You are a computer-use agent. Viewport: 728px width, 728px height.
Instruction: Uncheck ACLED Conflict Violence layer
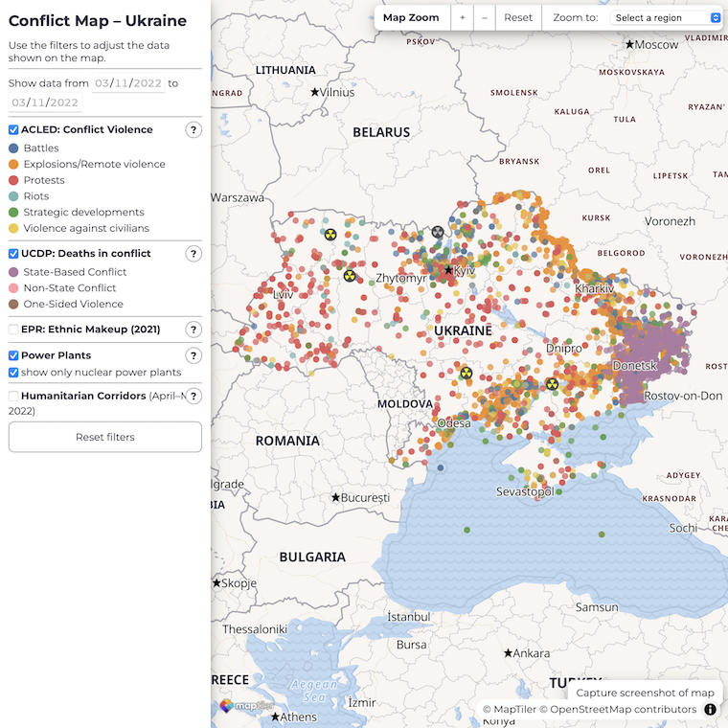pos(13,130)
